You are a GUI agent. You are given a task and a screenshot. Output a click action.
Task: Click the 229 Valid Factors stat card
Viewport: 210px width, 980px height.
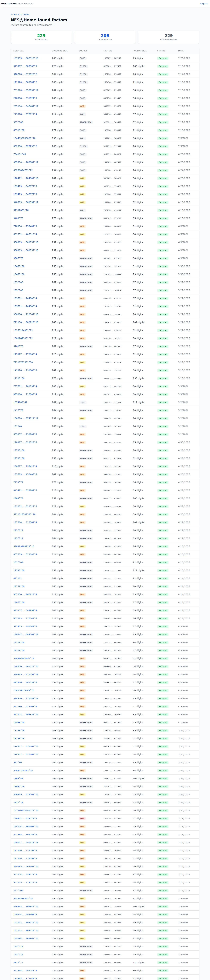(x=41, y=37)
